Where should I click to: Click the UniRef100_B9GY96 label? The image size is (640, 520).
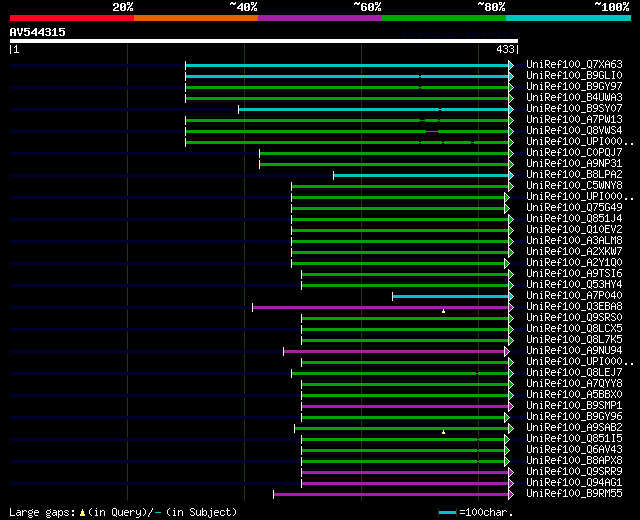[x=574, y=417]
